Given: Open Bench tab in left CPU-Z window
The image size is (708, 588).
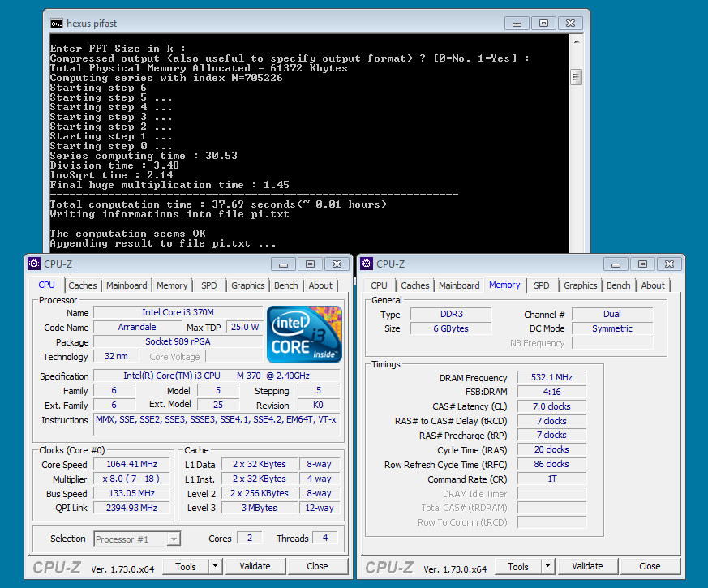Looking at the screenshot, I should (x=285, y=285).
